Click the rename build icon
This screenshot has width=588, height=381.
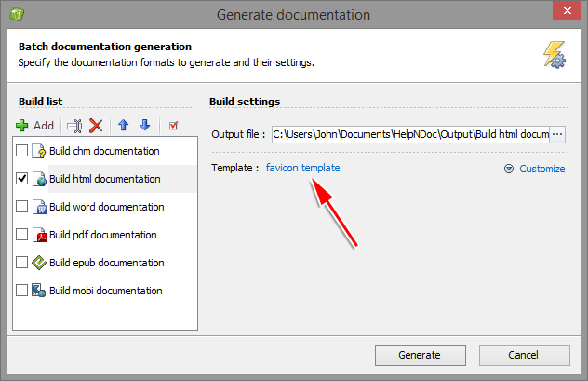click(74, 126)
